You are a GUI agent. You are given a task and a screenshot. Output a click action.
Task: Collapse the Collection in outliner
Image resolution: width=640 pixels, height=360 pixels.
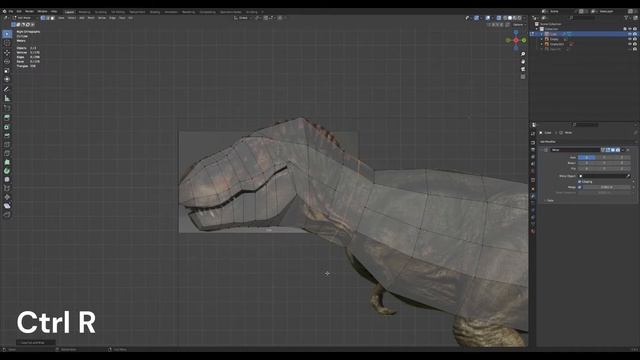point(537,29)
